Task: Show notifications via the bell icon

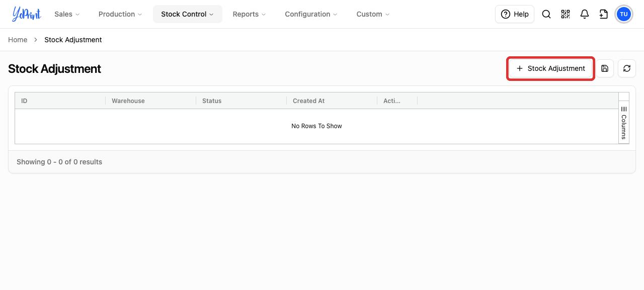Action: click(584, 14)
